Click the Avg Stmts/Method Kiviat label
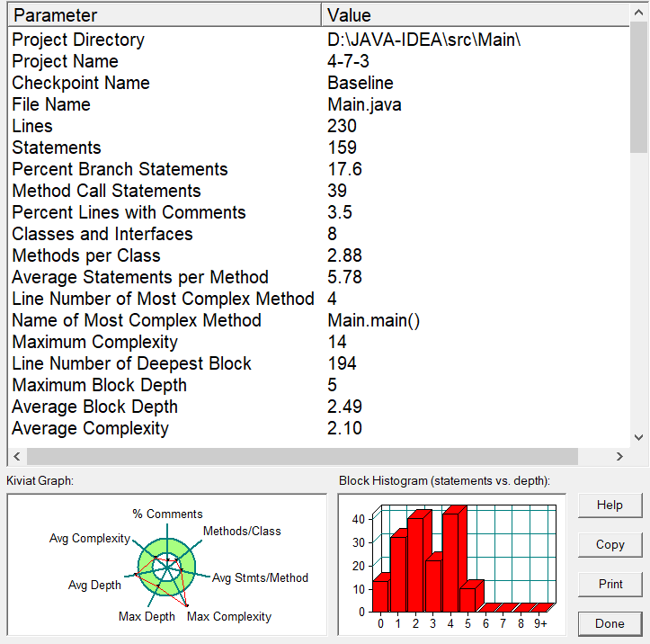 coord(260,577)
